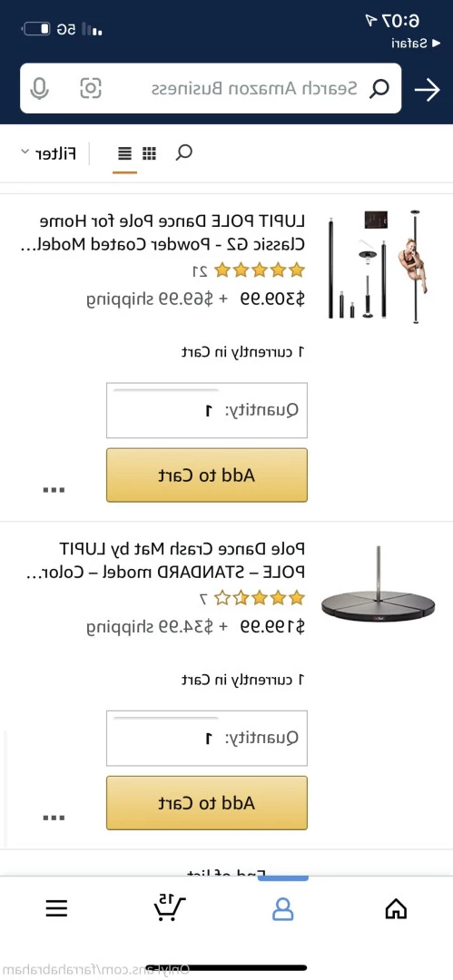Open more options dots for Crash Mat
Screen dimensions: 453x980
coord(54,818)
